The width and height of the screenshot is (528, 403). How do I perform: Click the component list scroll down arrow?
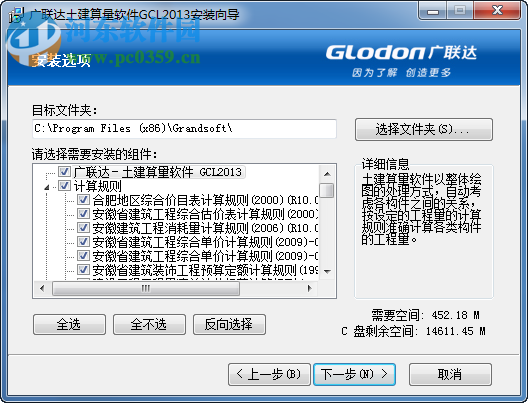coord(327,271)
